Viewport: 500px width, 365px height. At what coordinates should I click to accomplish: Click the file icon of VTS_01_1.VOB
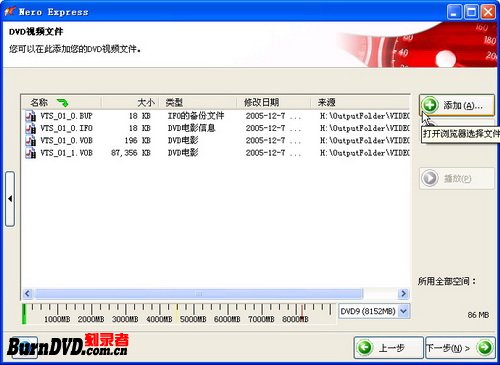[31, 153]
